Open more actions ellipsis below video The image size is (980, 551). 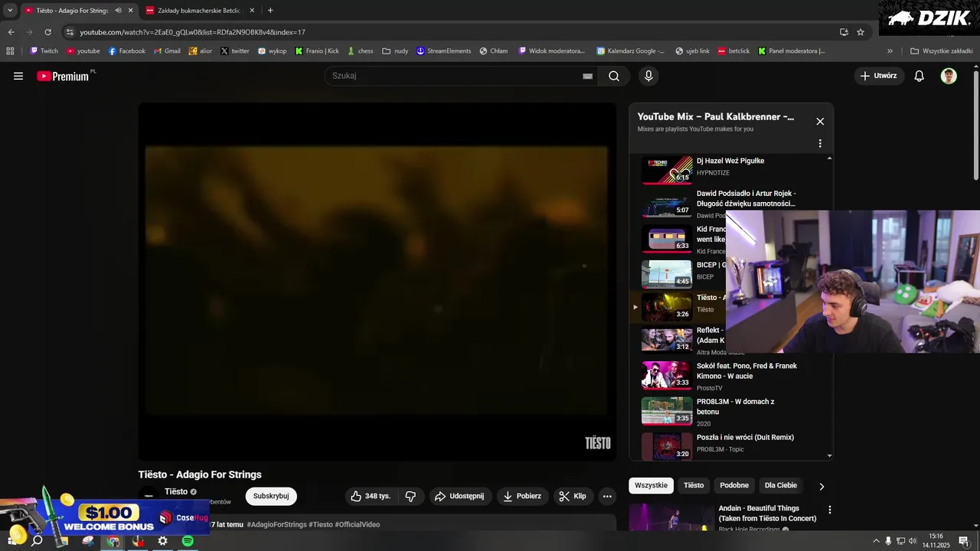coord(607,496)
